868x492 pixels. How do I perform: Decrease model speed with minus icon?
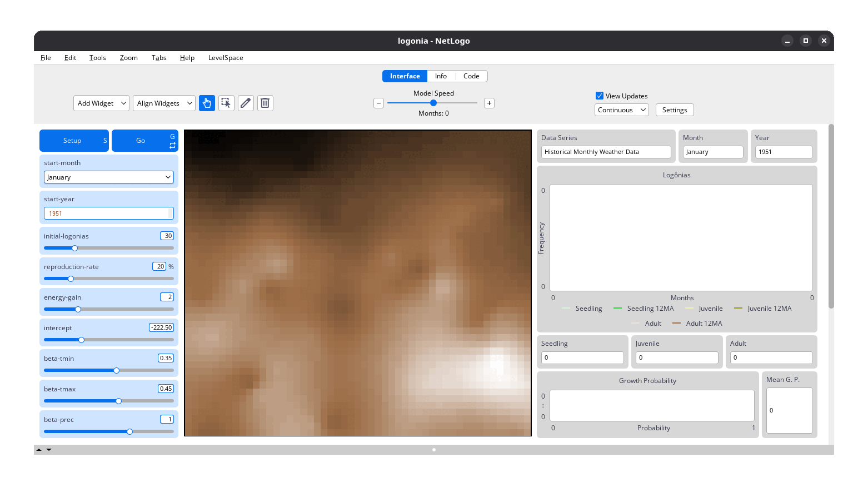(378, 103)
